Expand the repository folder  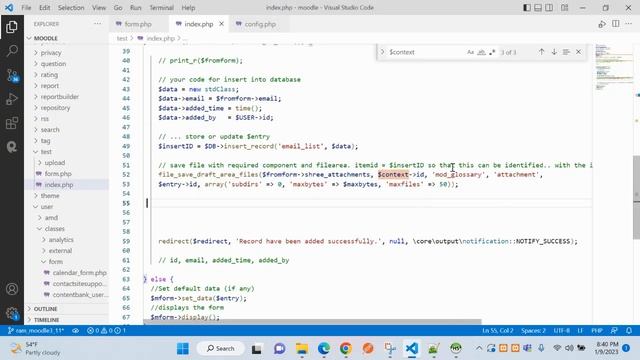[55, 108]
